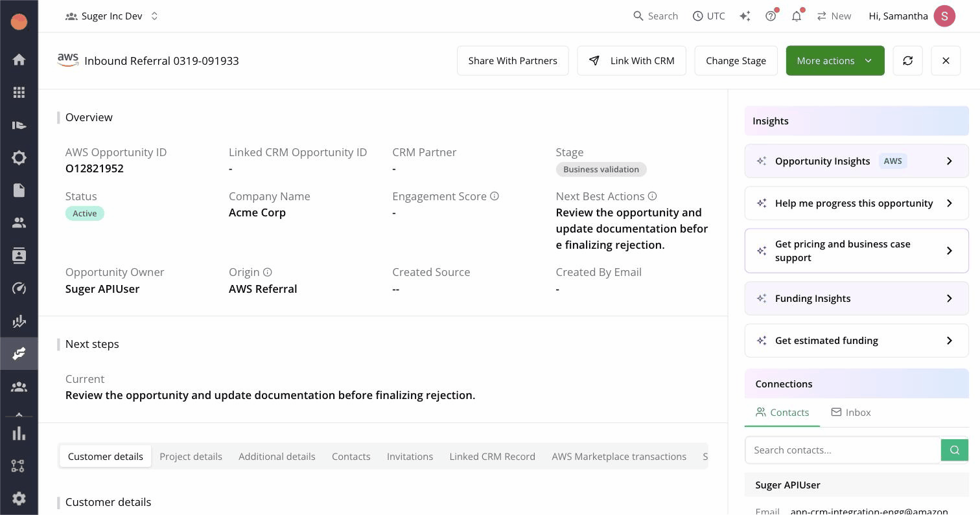Open the bar chart reports icon in sidebar

coord(19,433)
